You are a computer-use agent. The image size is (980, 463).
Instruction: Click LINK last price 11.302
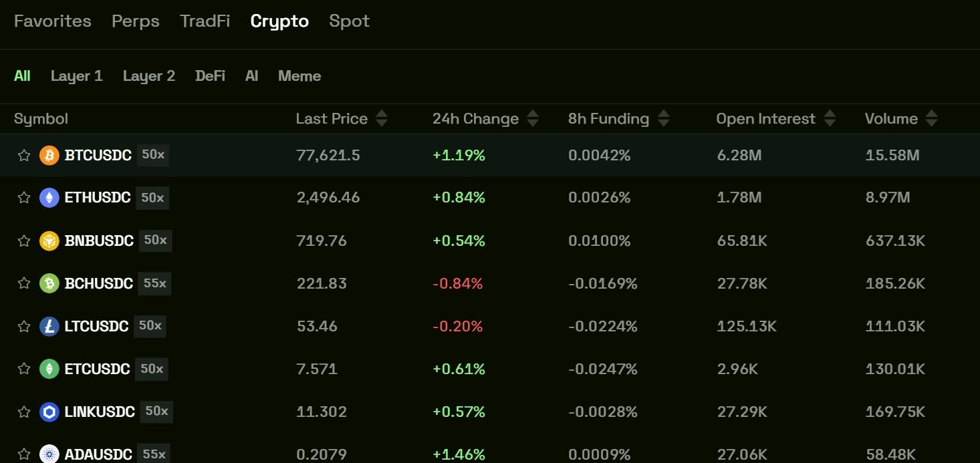[x=322, y=412]
